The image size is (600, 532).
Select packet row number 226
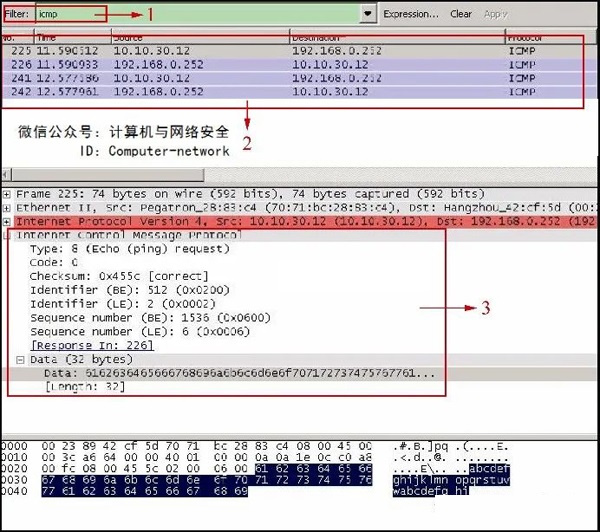pyautogui.click(x=300, y=64)
